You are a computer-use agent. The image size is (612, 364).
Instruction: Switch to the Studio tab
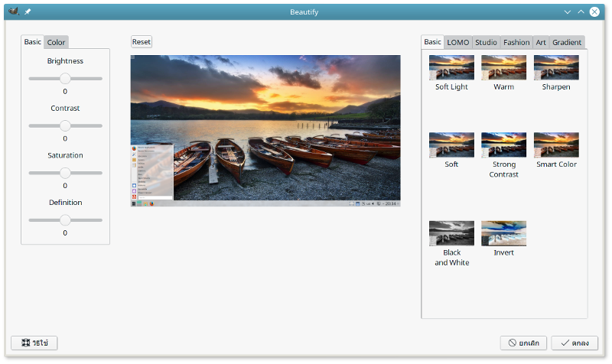point(486,42)
